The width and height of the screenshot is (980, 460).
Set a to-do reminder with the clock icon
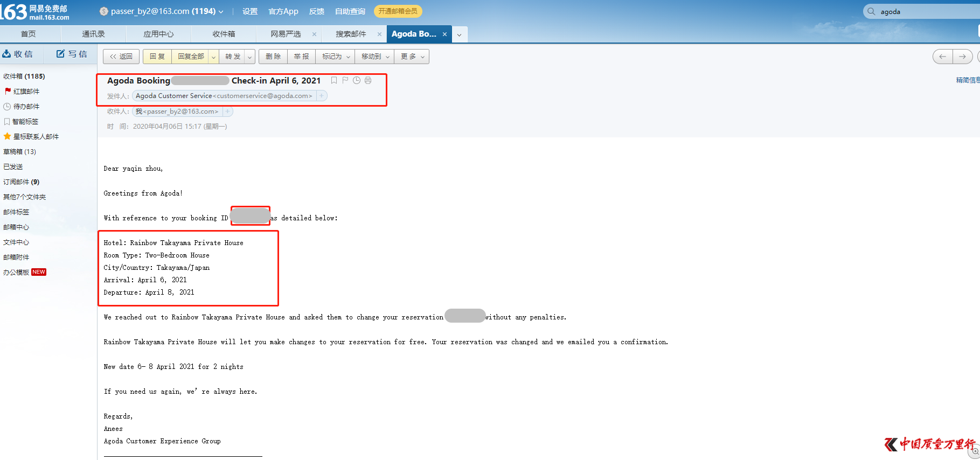(x=357, y=80)
